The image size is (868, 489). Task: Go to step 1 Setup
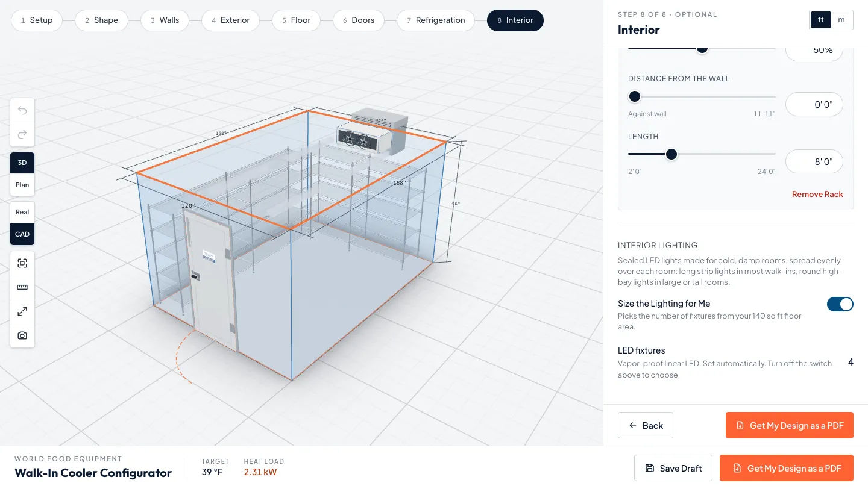pos(37,20)
